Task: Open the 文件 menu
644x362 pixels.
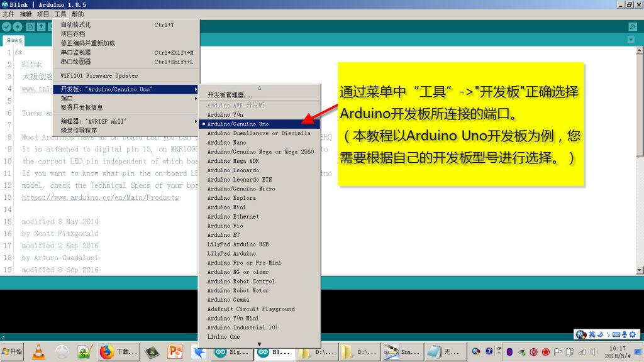Action: coord(8,14)
